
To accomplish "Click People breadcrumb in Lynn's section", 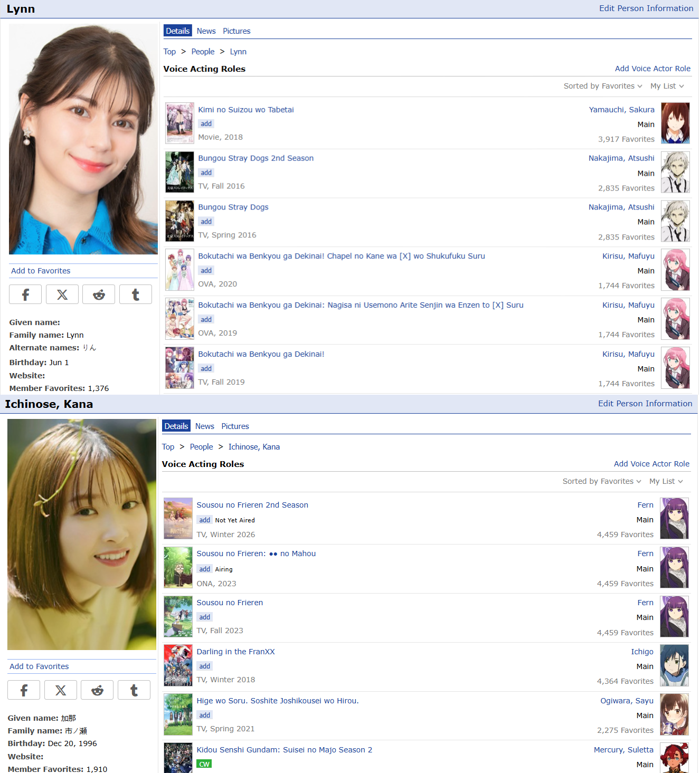I will click(203, 52).
